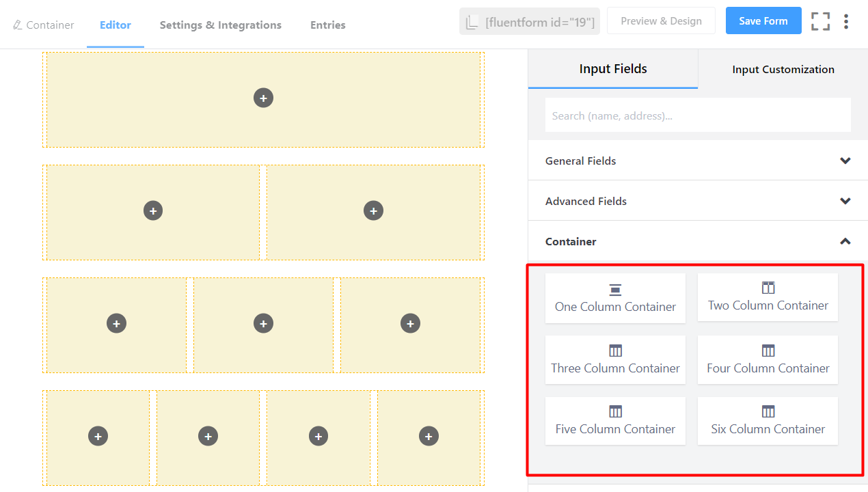The height and width of the screenshot is (492, 868).
Task: Add a field via the one-column container plus icon
Action: [x=263, y=98]
